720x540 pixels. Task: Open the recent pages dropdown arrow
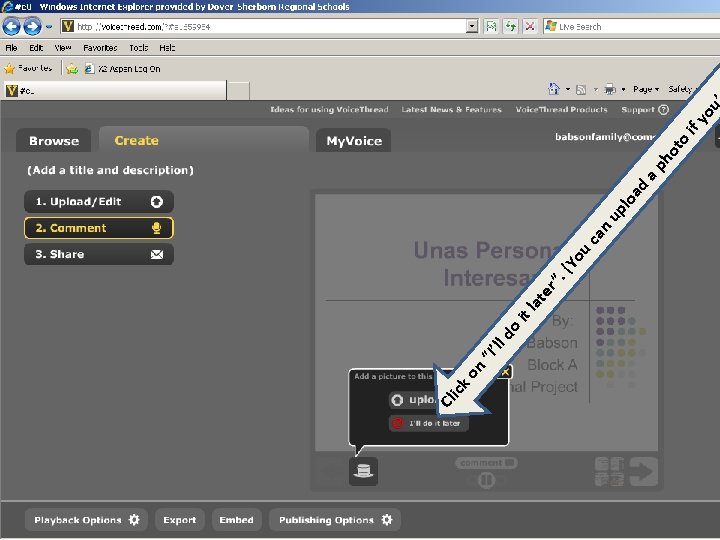pos(49,27)
